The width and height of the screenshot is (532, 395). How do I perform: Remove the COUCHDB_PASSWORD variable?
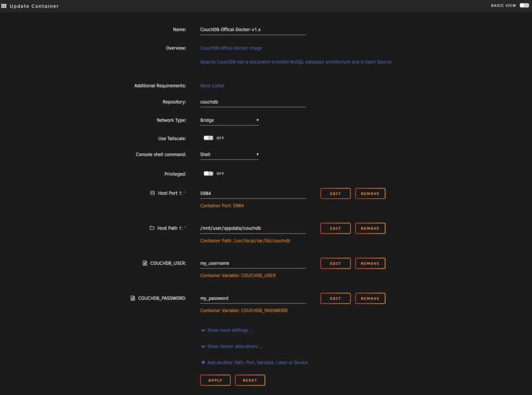370,298
